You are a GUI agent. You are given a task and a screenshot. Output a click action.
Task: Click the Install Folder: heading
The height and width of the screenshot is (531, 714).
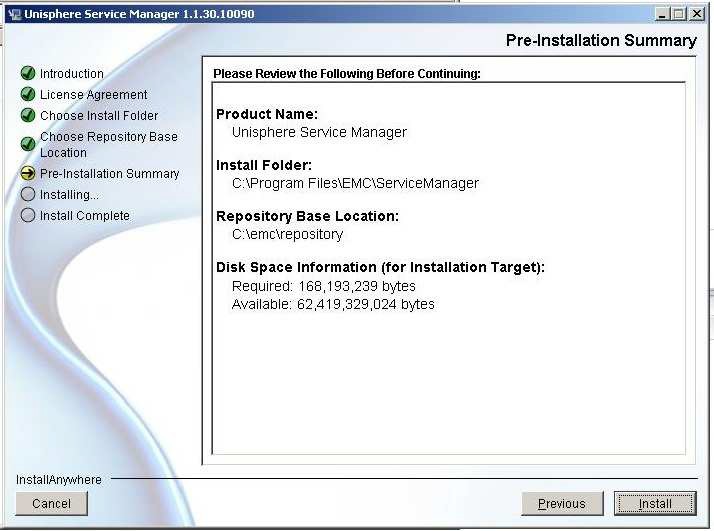pos(264,165)
